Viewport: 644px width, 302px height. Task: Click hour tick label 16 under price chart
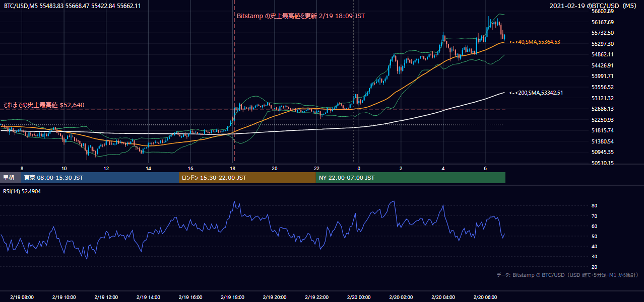[x=190, y=168]
